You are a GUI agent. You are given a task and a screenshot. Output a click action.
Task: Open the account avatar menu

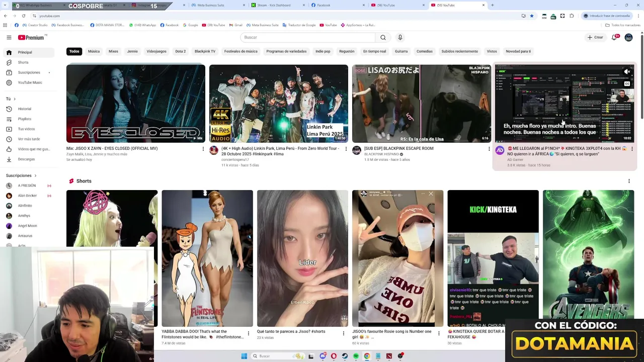pos(628,37)
